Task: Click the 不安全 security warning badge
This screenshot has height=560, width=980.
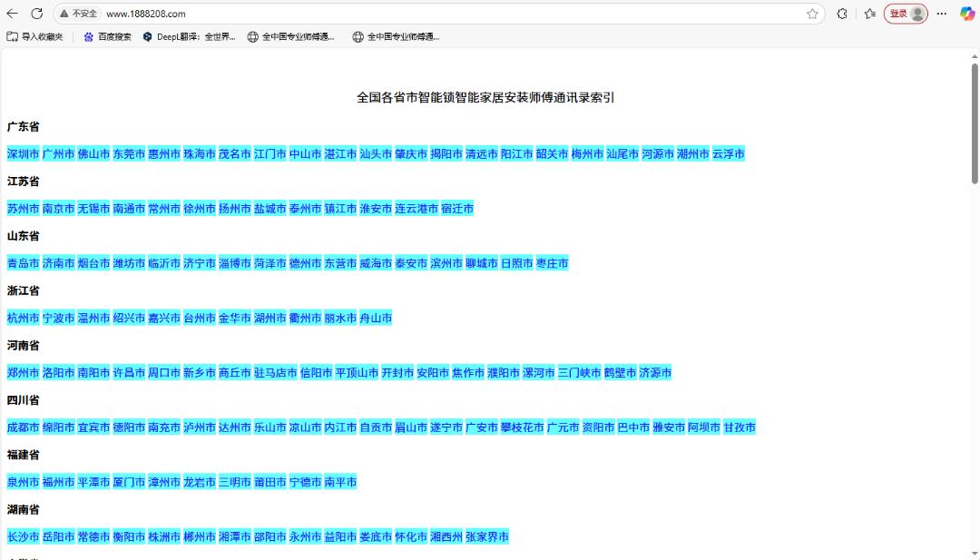Action: [x=79, y=13]
